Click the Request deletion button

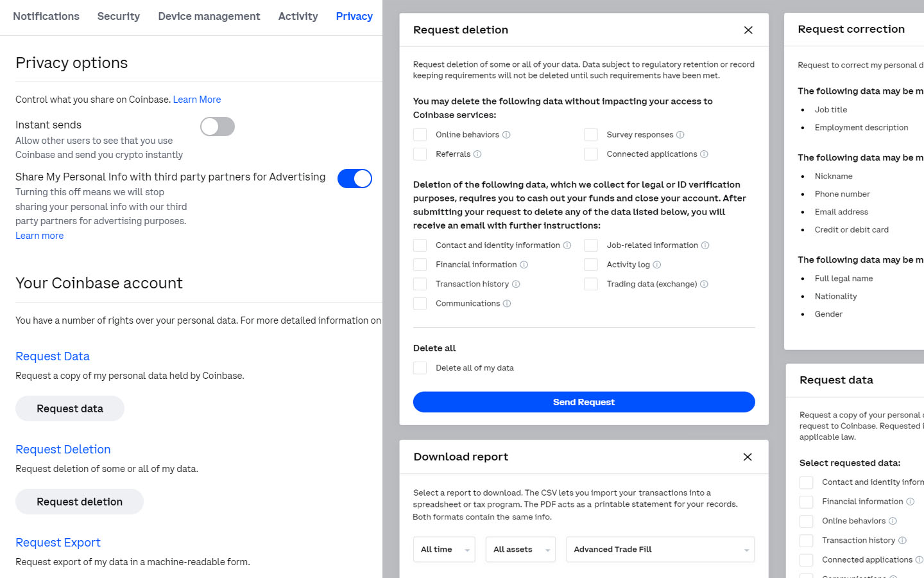[x=80, y=502]
